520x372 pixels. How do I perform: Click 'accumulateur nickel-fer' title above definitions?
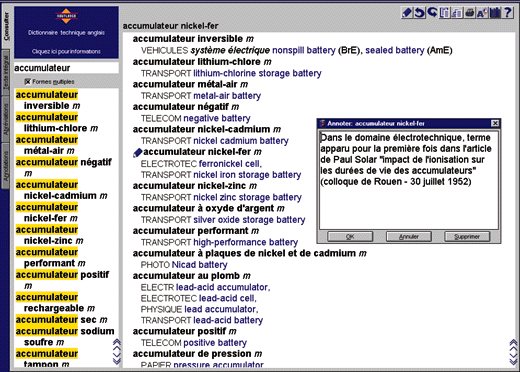pyautogui.click(x=170, y=26)
